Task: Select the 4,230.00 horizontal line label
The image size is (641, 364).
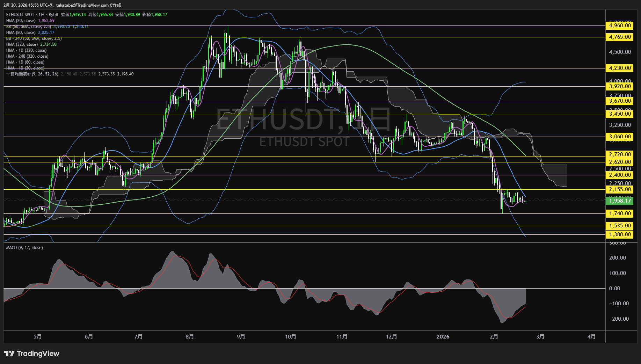Action: pyautogui.click(x=620, y=68)
